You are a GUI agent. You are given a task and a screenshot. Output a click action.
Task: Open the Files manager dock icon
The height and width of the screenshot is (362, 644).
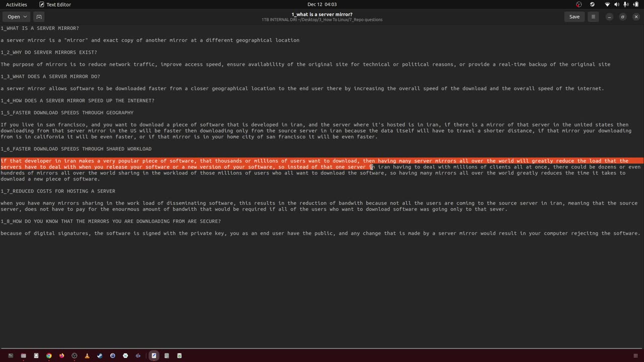[23, 355]
